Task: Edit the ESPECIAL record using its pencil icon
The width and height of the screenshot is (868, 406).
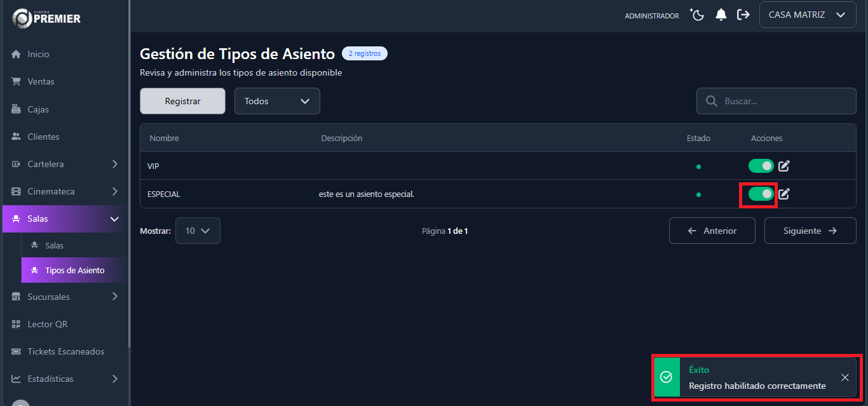Action: point(783,194)
